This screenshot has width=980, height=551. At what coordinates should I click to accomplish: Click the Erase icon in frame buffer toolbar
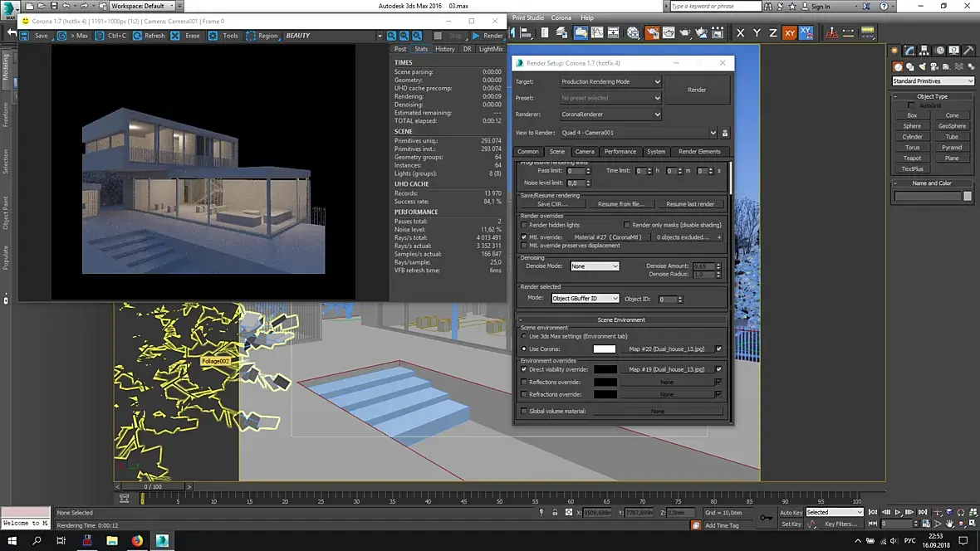[175, 36]
